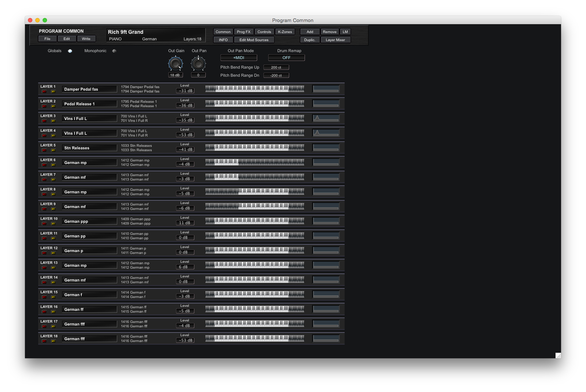The width and height of the screenshot is (586, 392).
Task: Click the yellow indicator button on Layer 12
Action: [x=53, y=253]
